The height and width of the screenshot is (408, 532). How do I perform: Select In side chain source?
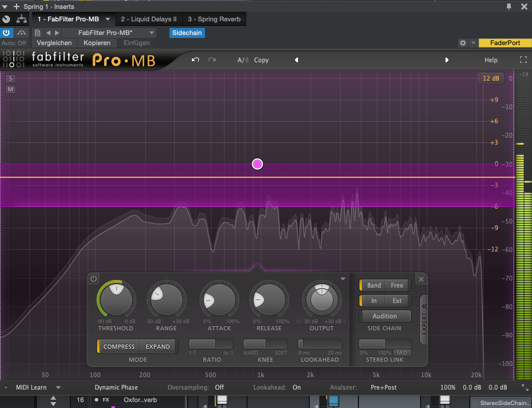coord(374,301)
